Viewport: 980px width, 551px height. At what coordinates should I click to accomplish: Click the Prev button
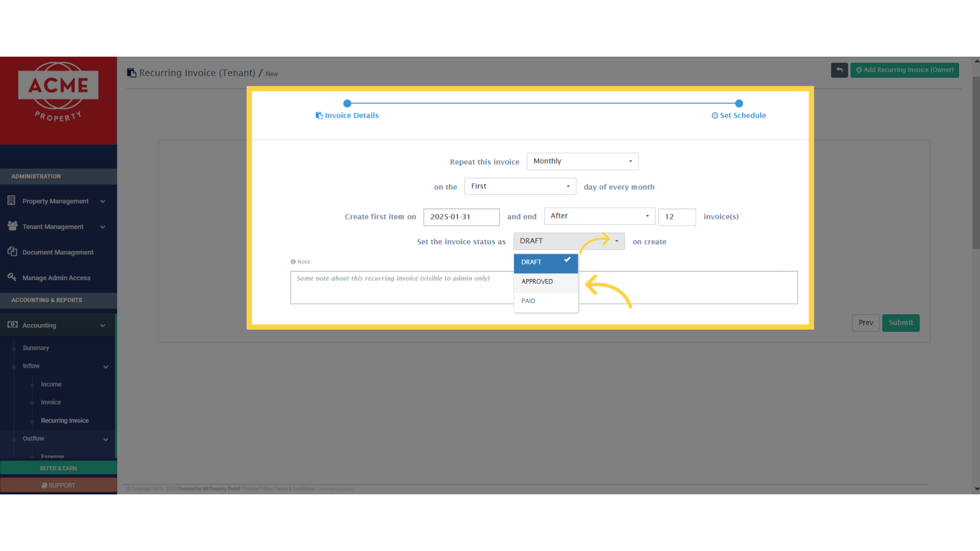(x=865, y=323)
